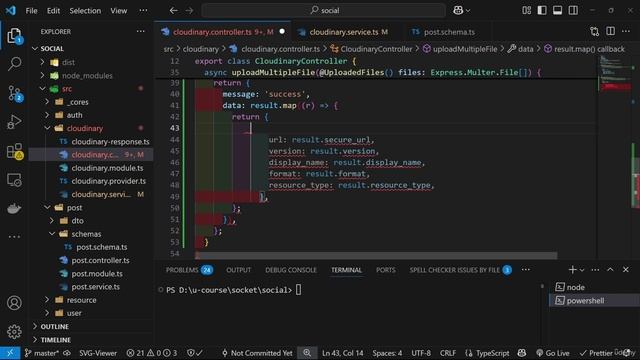Open the Manage gear icon
This screenshot has width=640, height=360.
click(x=14, y=331)
